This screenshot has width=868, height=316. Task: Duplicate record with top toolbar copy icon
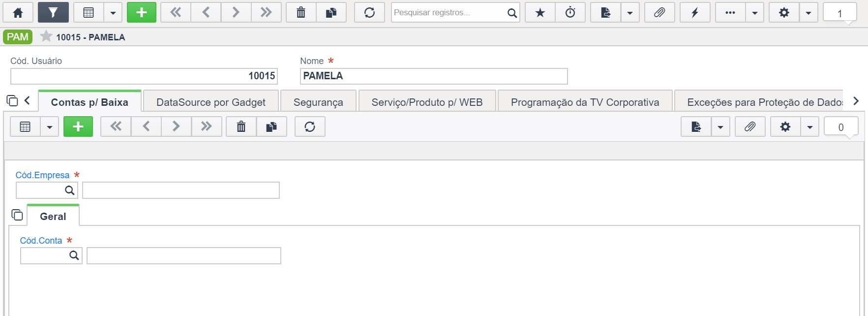331,13
